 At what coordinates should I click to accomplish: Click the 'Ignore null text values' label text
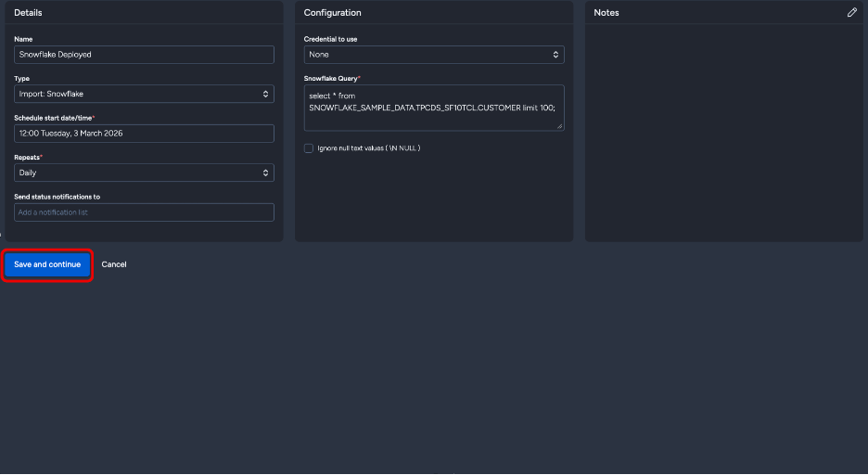click(369, 148)
